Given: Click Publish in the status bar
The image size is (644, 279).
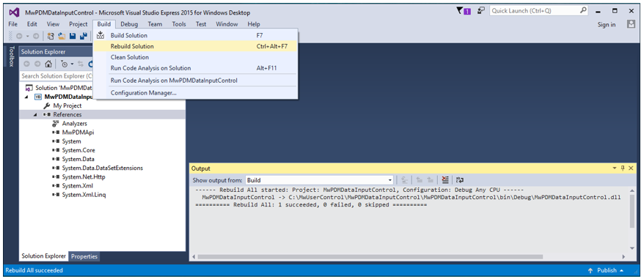Looking at the screenshot, I should pos(606,270).
